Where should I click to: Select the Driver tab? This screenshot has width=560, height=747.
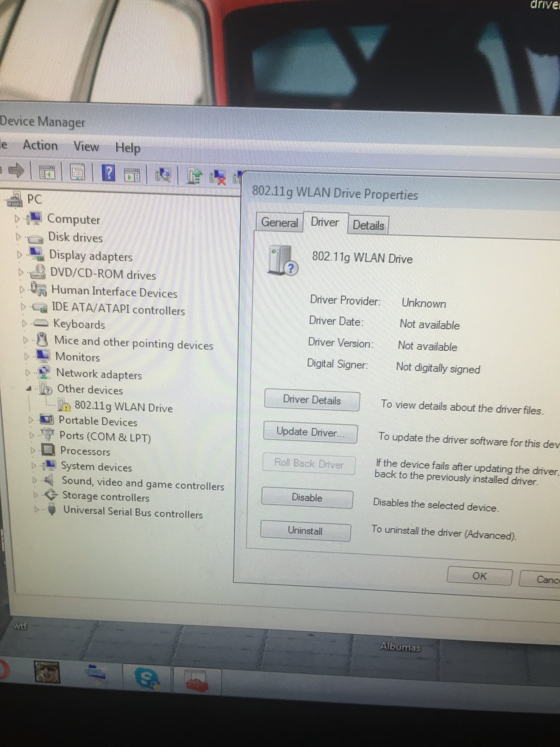(x=325, y=222)
